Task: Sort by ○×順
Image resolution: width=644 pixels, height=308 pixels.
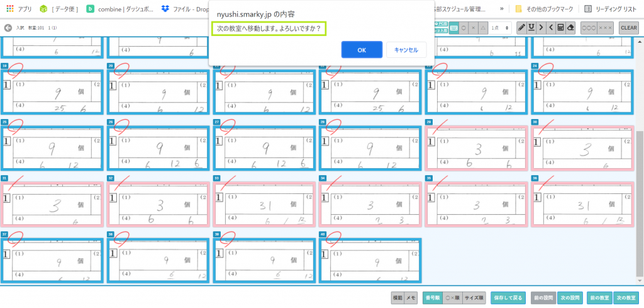Action: coord(453,298)
